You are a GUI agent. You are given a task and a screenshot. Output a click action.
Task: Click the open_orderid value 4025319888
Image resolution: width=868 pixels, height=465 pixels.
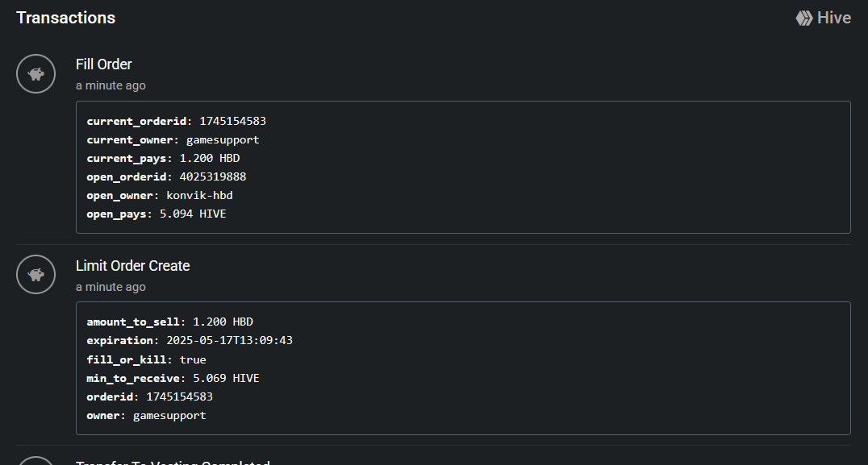(x=213, y=177)
